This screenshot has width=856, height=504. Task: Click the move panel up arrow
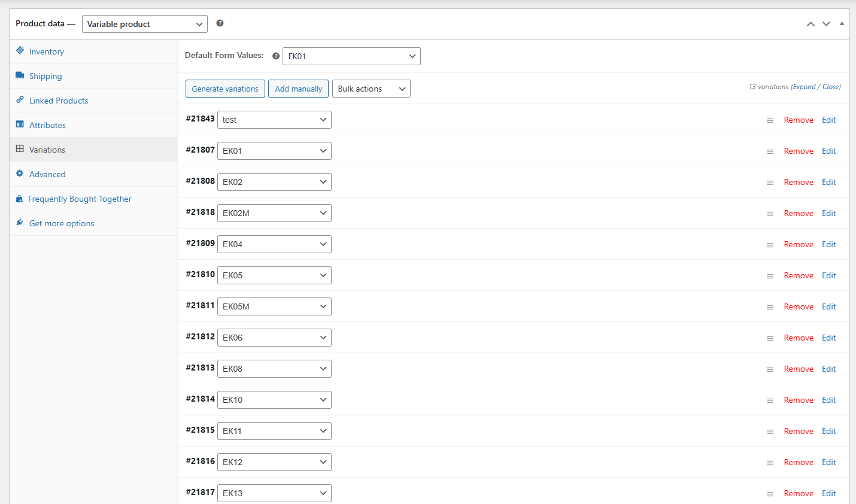[811, 24]
